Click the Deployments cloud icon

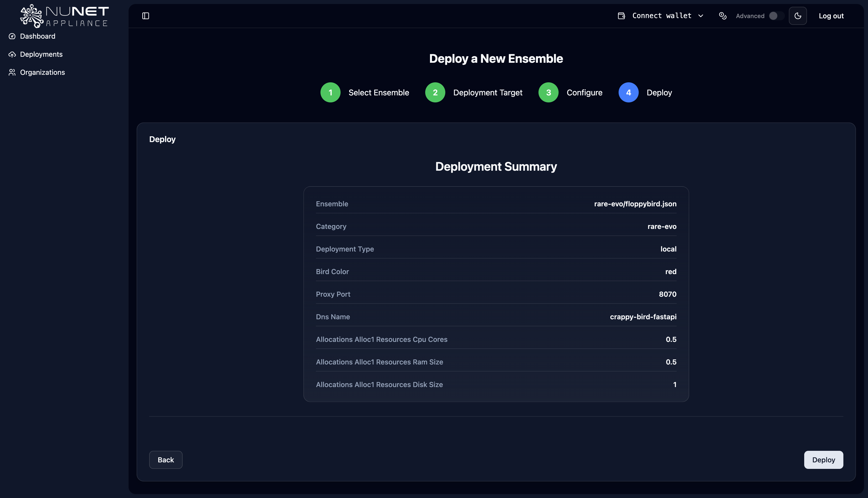tap(12, 54)
